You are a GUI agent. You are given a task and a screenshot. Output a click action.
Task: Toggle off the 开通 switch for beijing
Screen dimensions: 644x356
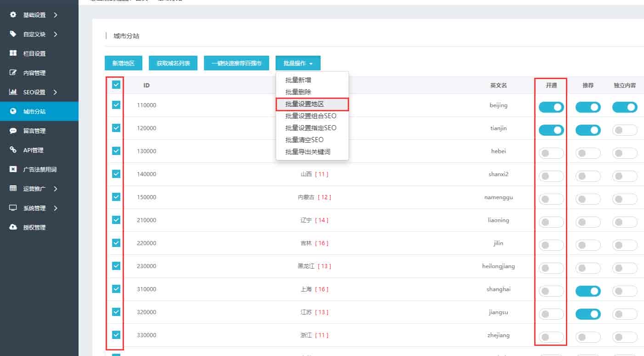coord(551,107)
